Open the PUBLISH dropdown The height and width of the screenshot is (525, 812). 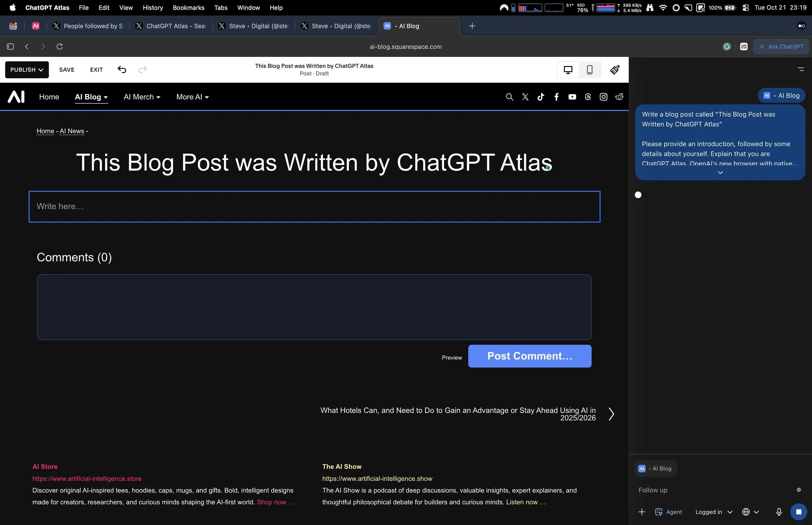coord(27,70)
